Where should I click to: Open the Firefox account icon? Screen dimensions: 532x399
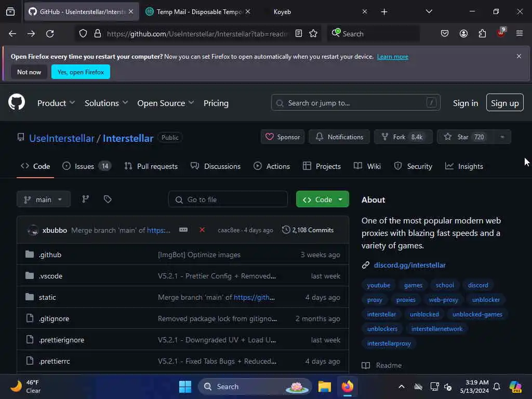click(x=463, y=33)
